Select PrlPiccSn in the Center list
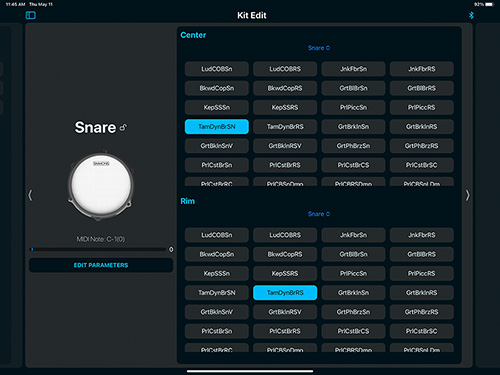Screen dimensions: 500x375 point(353,107)
